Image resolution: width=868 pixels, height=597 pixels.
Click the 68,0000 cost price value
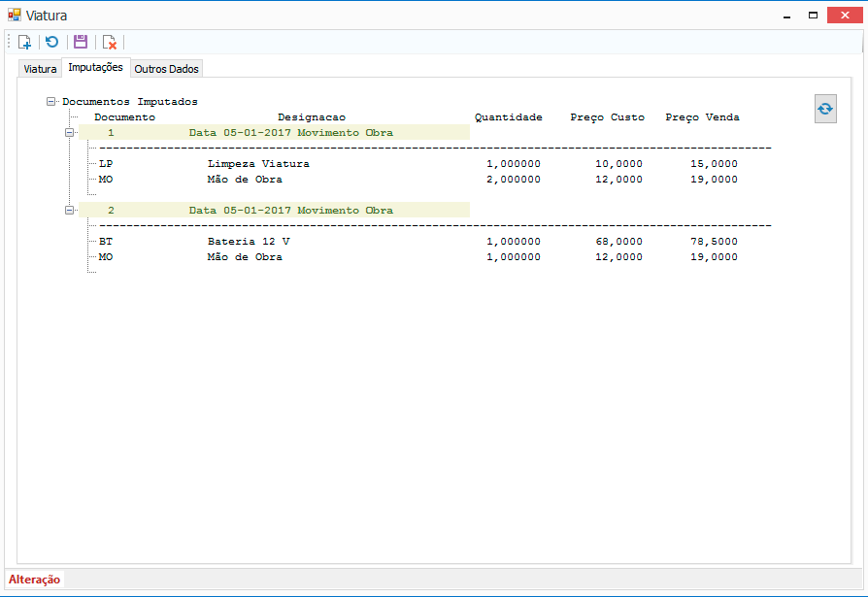[x=618, y=242]
